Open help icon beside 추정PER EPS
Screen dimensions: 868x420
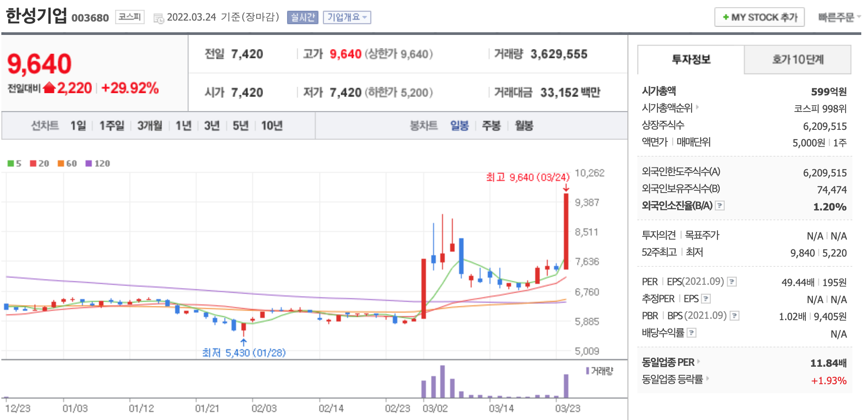706,299
